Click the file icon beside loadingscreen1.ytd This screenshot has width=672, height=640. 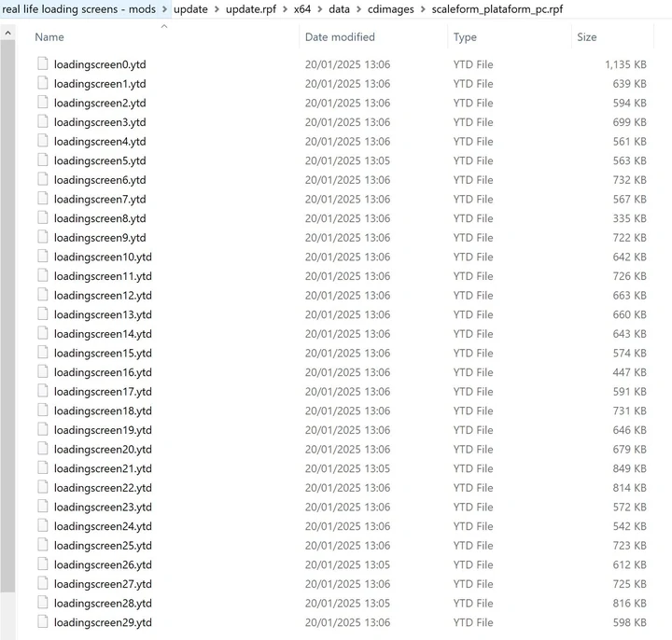42,83
